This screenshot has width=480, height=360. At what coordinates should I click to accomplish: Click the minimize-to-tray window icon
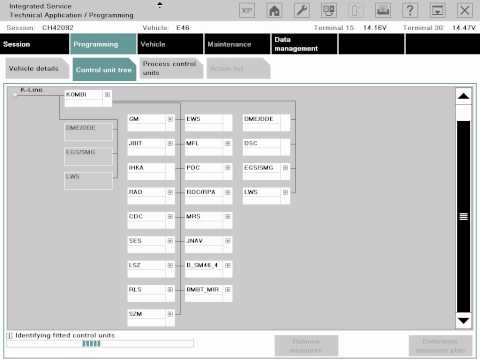coord(437,10)
